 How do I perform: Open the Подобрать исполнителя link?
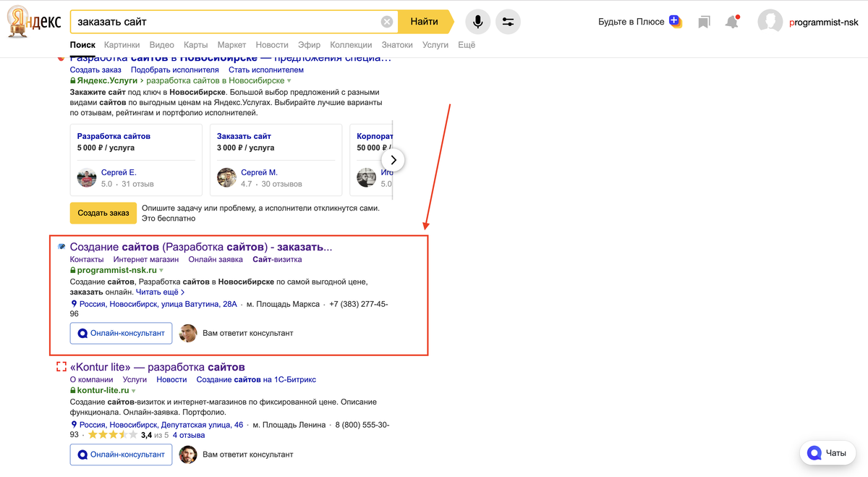(x=175, y=69)
